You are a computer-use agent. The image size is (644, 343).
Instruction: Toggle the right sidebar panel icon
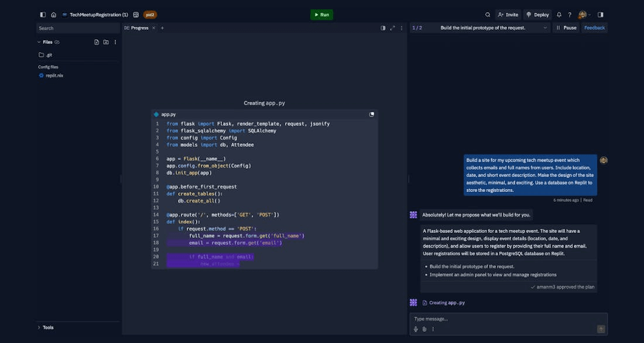[x=601, y=15]
